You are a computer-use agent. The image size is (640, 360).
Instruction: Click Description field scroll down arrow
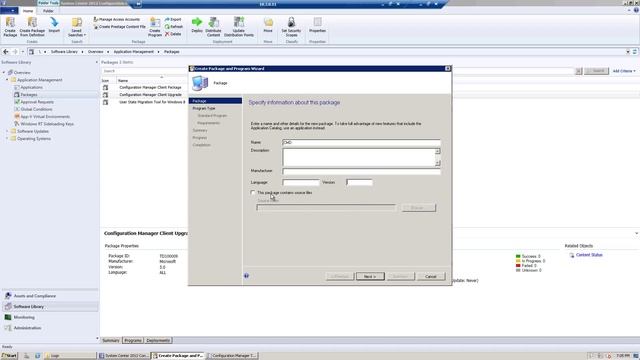coord(438,163)
